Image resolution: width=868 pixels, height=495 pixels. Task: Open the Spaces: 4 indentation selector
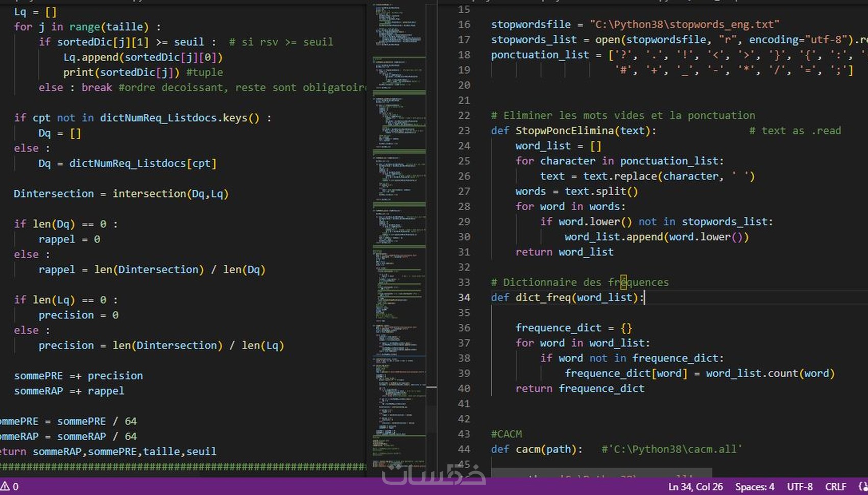point(754,486)
